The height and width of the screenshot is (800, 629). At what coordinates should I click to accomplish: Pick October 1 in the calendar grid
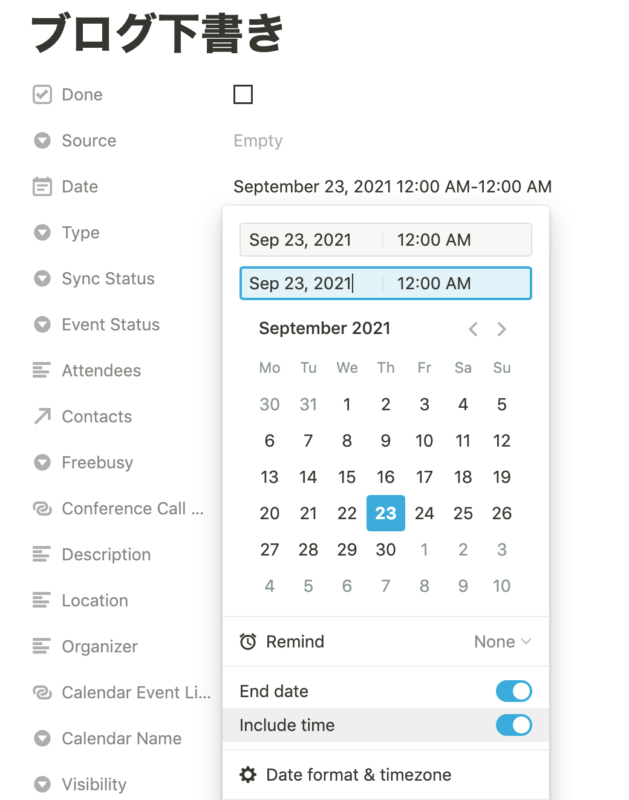(424, 549)
